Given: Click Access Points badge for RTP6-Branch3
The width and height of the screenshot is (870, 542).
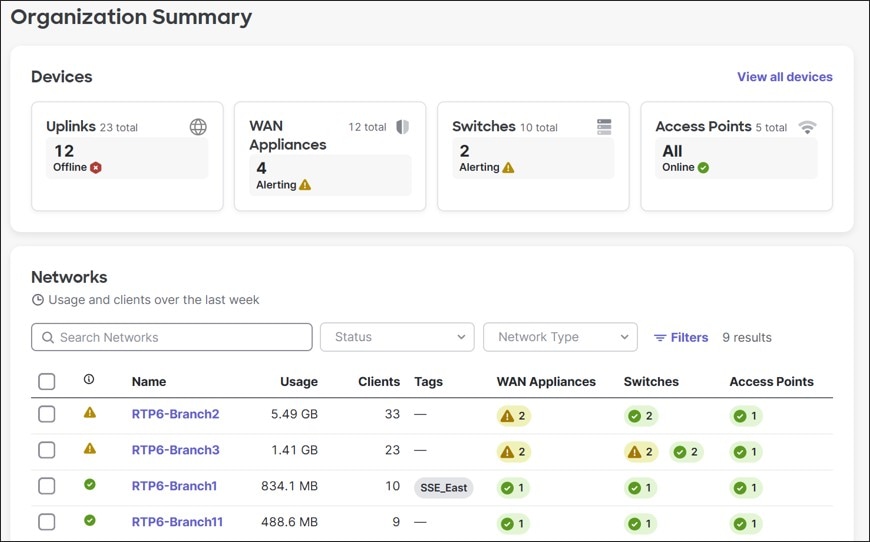Looking at the screenshot, I should point(746,452).
